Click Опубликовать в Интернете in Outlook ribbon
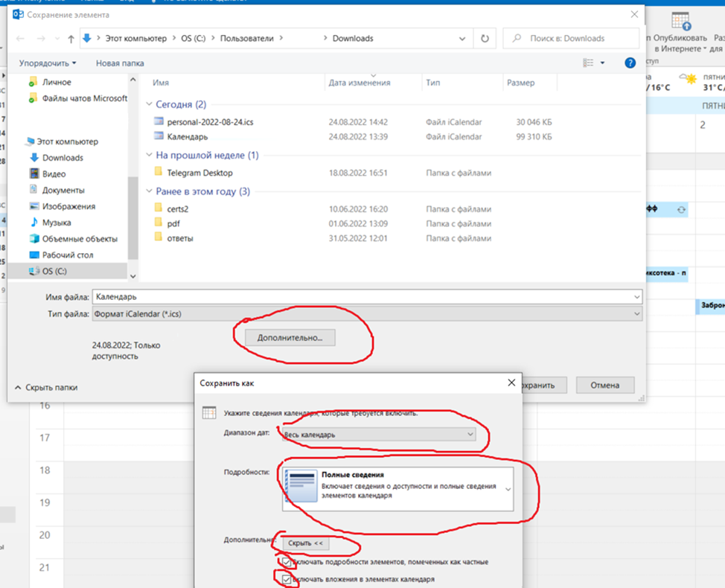Viewport: 725px width, 588px height. click(x=680, y=33)
